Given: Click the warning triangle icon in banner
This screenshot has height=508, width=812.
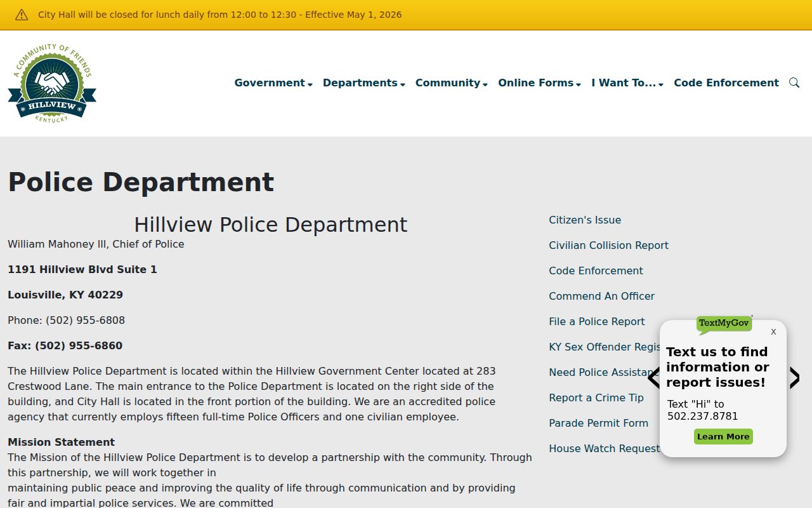Looking at the screenshot, I should click(x=22, y=15).
